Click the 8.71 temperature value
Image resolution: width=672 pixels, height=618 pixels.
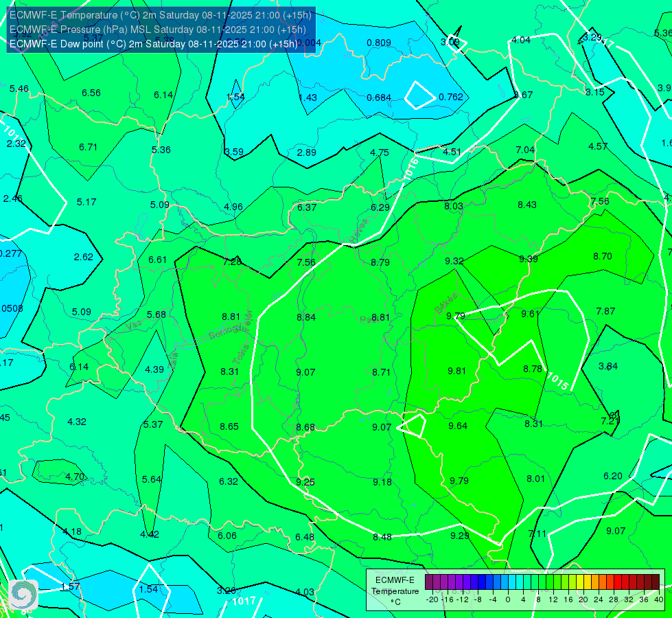click(x=381, y=372)
